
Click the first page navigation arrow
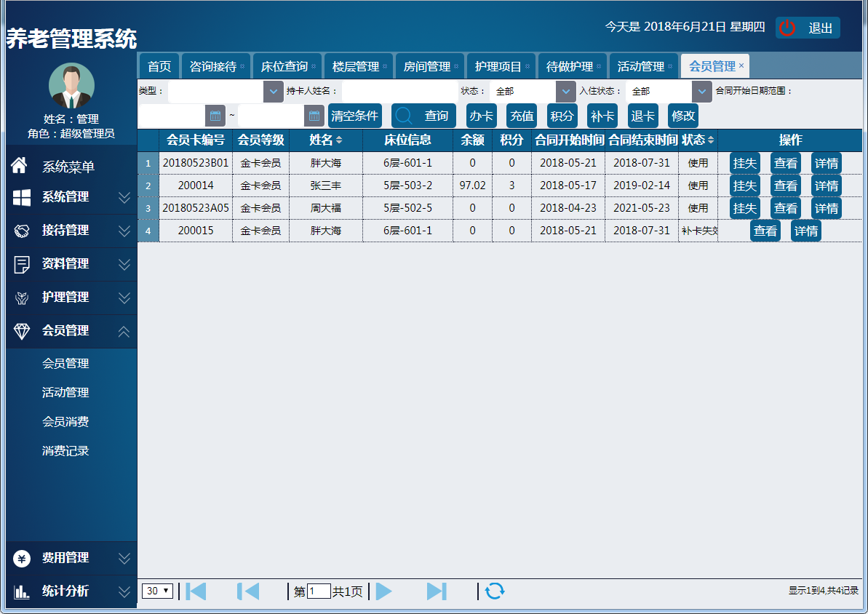click(x=196, y=591)
